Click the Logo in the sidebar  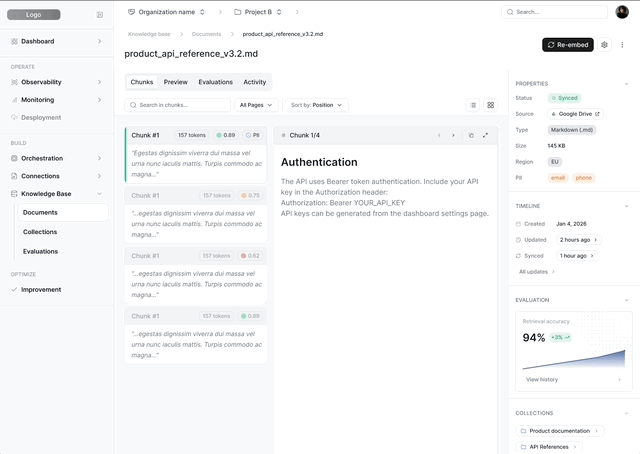(x=34, y=15)
